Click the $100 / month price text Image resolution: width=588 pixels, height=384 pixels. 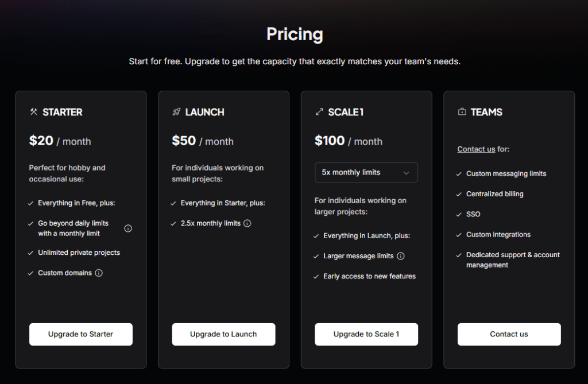[349, 141]
